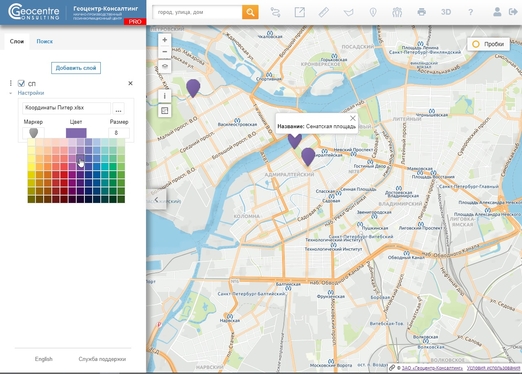Click the Координаты Питер.xlsx file field
Image resolution: width=522 pixels, height=374 pixels.
tap(66, 108)
